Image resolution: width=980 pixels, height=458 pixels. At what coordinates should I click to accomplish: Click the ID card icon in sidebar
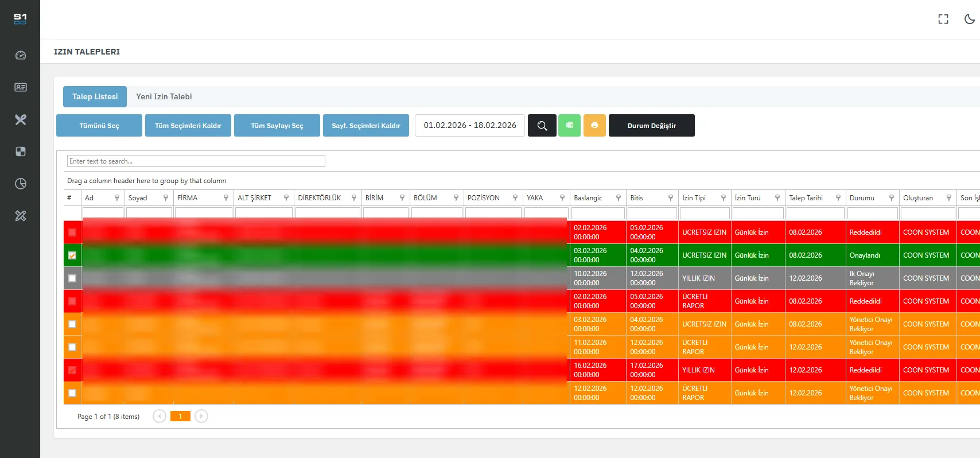[20, 87]
